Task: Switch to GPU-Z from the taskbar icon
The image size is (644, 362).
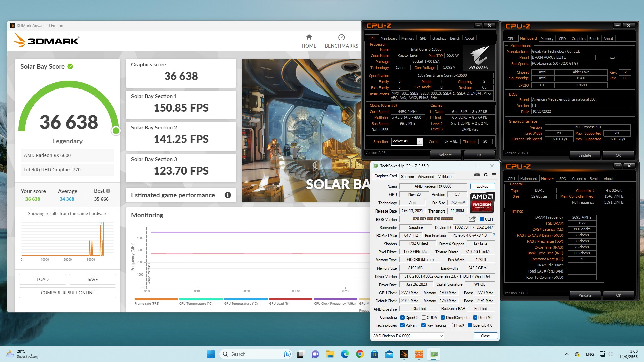Action: (434, 354)
